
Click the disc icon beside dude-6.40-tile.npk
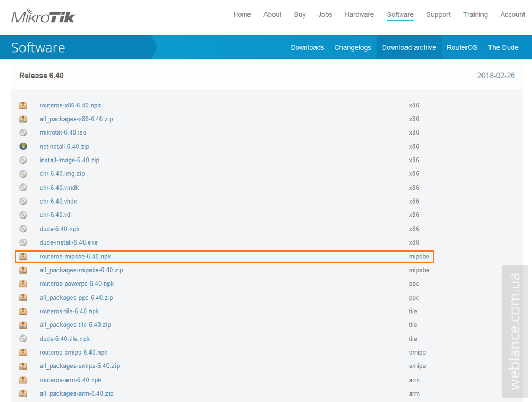point(23,339)
